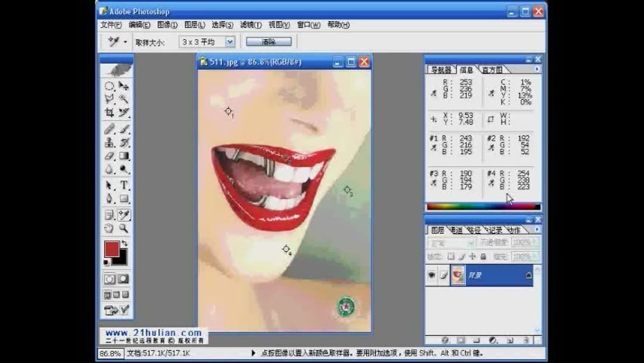Open the 滤镜 Filter menu
644x363 pixels.
click(250, 25)
